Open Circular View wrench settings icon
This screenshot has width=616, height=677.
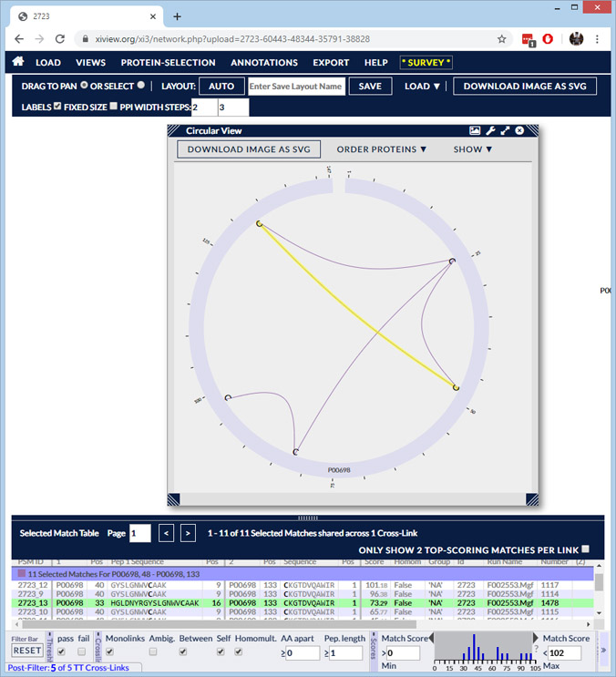(490, 130)
